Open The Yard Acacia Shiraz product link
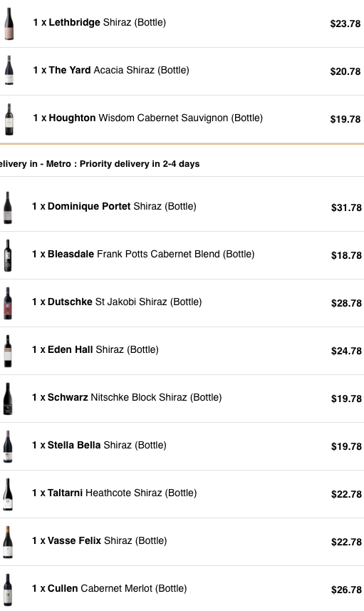The image size is (364, 611). [119, 70]
